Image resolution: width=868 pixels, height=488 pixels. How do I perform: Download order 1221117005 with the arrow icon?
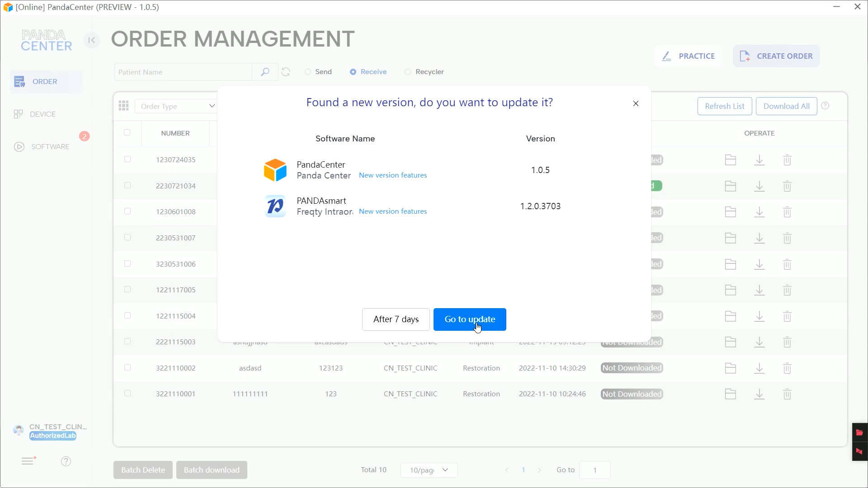[759, 290]
